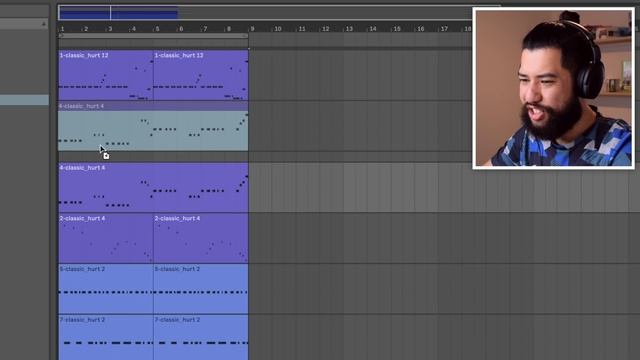The height and width of the screenshot is (360, 640).
Task: Select the first 1-classic_hurt 12 clip at bar 1
Action: coord(106,76)
